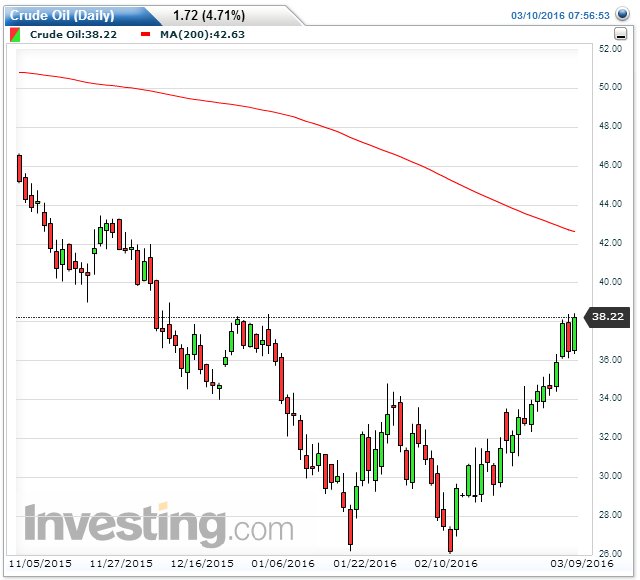Click the 32.00 price axis label
Image resolution: width=640 pixels, height=580 pixels.
tap(611, 437)
